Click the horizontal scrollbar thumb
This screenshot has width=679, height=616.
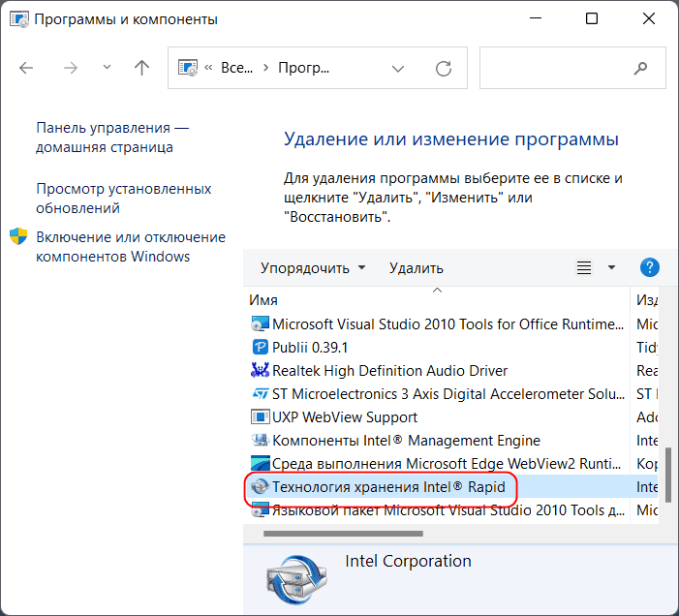tap(343, 534)
